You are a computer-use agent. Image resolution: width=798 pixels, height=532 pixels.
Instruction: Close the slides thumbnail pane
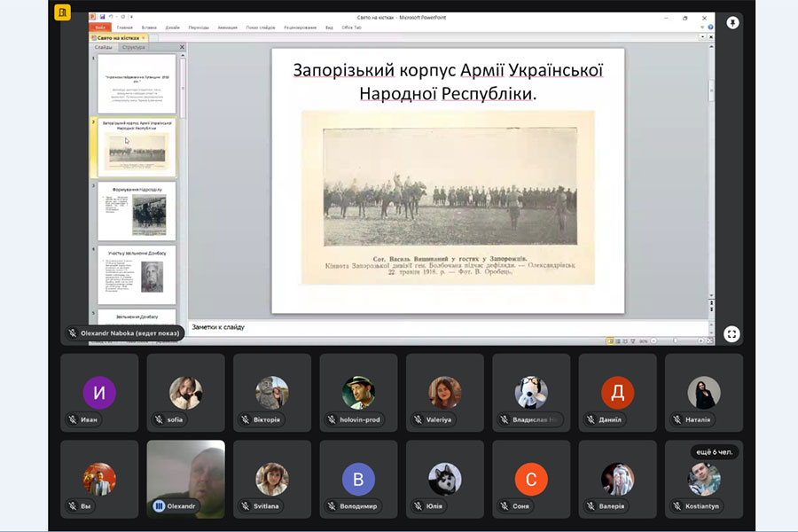182,47
